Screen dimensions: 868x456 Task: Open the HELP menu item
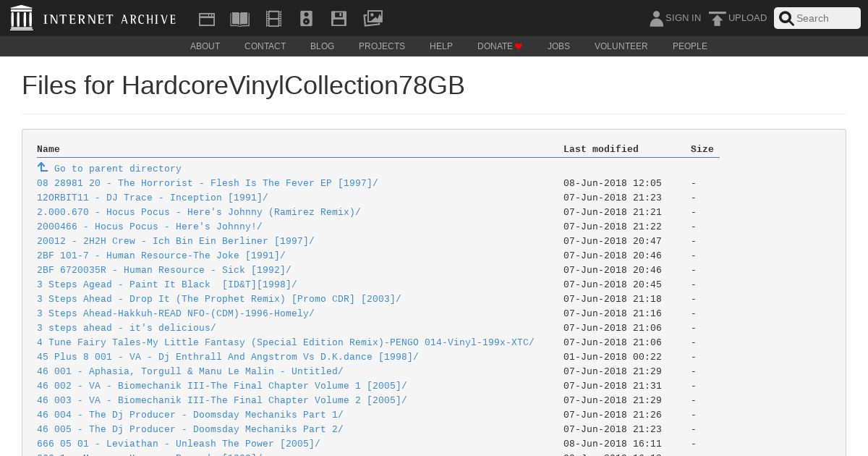(441, 46)
